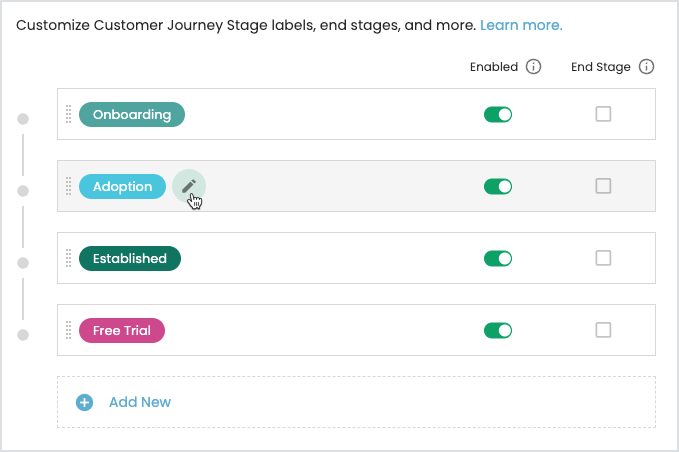Viewport: 679px width, 452px height.
Task: Set Free Trial as End Stage
Action: (x=603, y=330)
